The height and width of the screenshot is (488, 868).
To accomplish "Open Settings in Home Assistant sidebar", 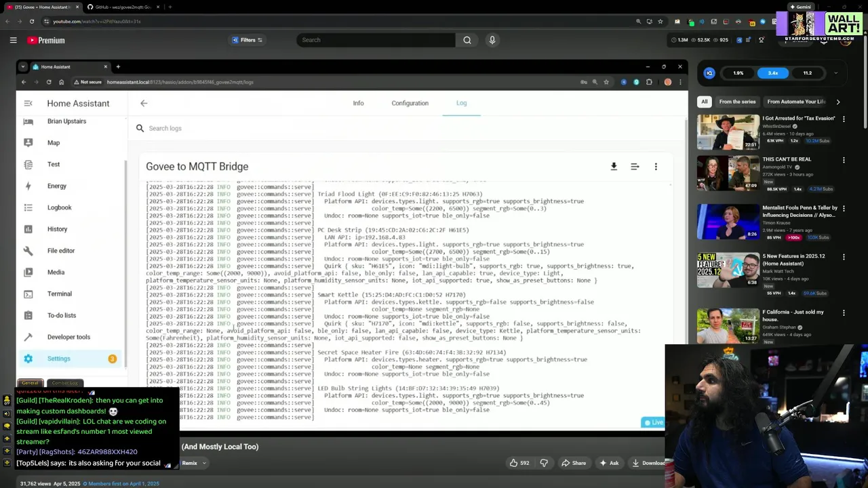I will tap(71, 359).
